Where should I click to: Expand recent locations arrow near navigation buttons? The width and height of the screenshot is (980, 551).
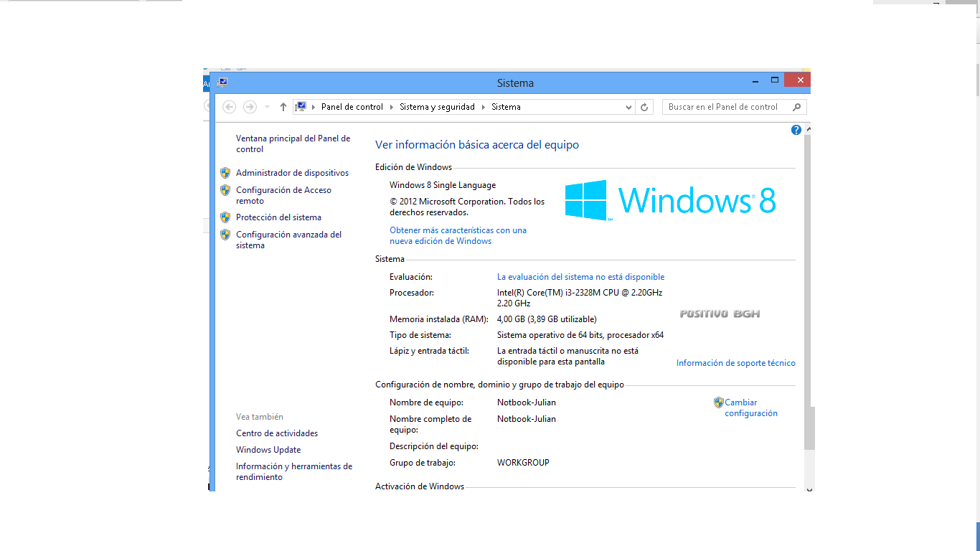pos(267,107)
